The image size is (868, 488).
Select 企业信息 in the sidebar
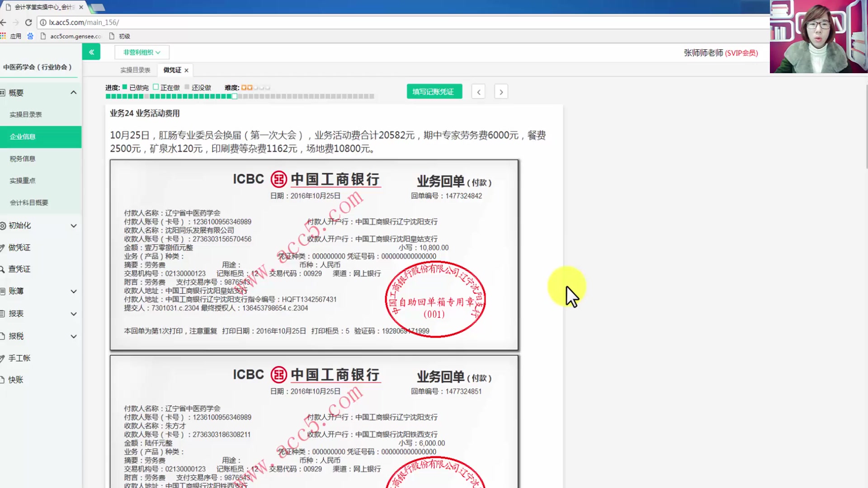(41, 137)
